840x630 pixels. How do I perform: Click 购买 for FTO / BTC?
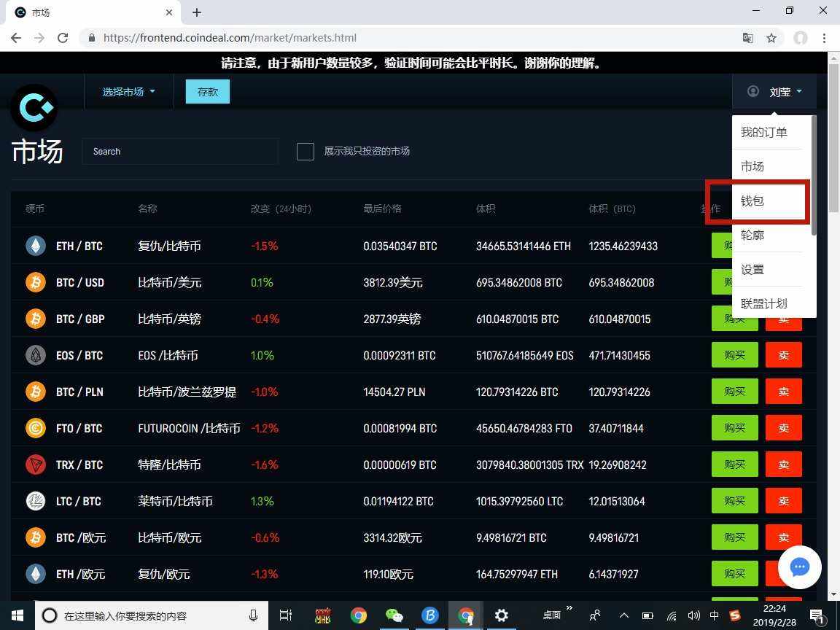click(735, 427)
